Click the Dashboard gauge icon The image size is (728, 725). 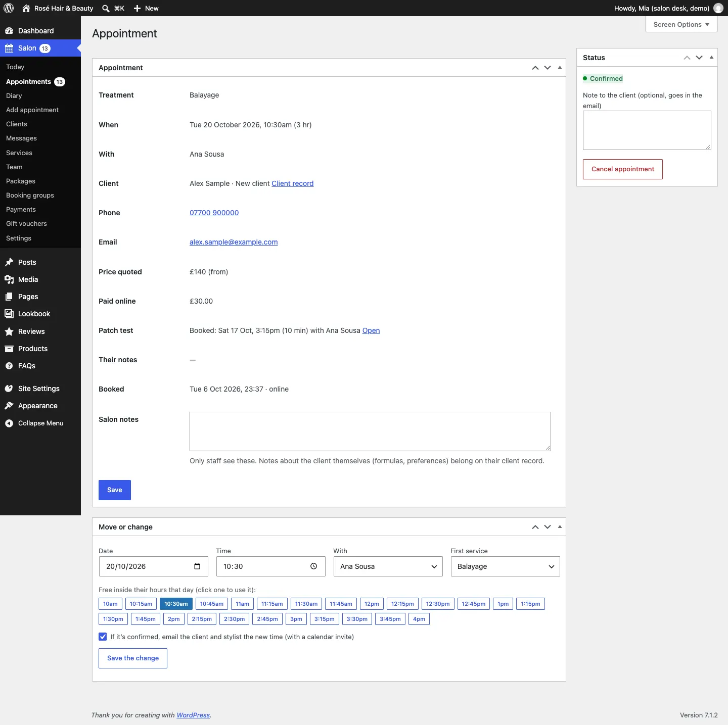pyautogui.click(x=9, y=31)
